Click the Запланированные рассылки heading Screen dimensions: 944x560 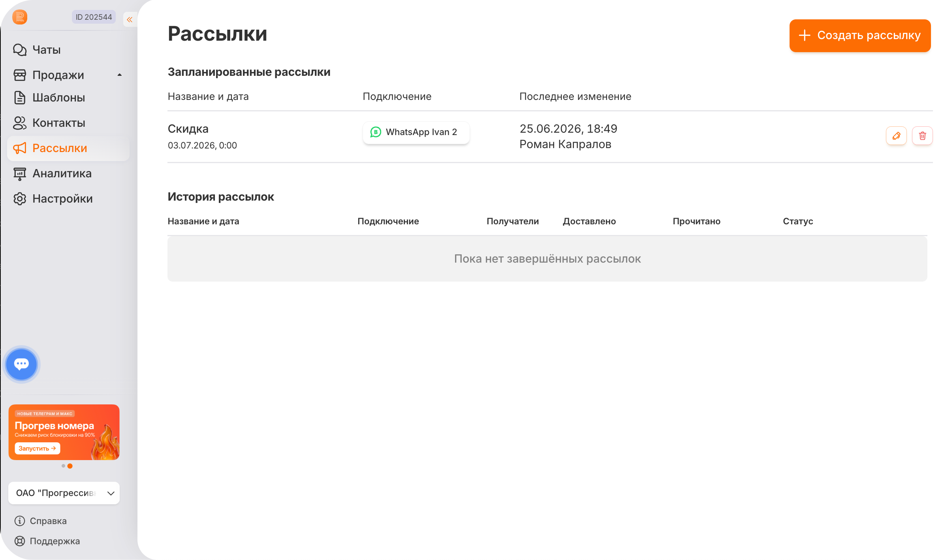click(x=249, y=72)
